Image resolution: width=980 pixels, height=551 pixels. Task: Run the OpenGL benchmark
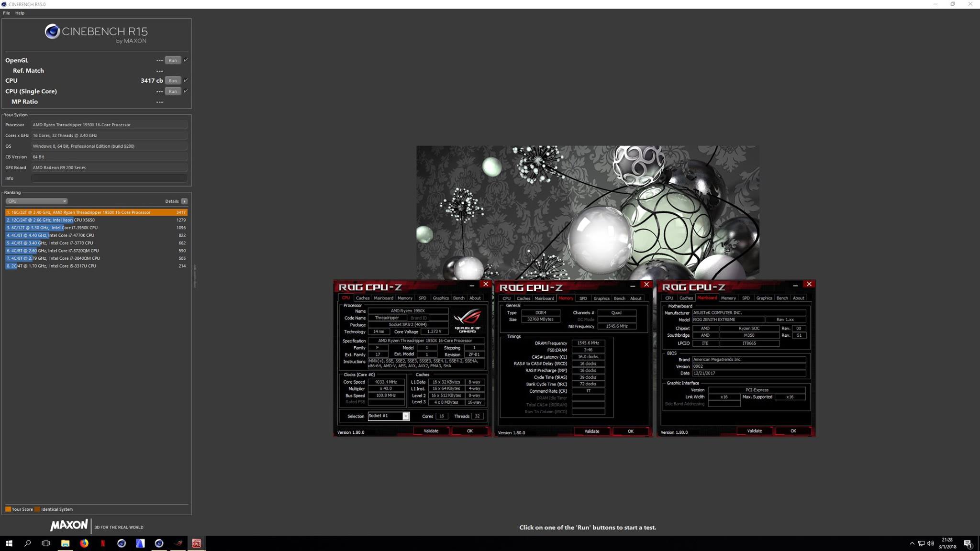tap(173, 60)
